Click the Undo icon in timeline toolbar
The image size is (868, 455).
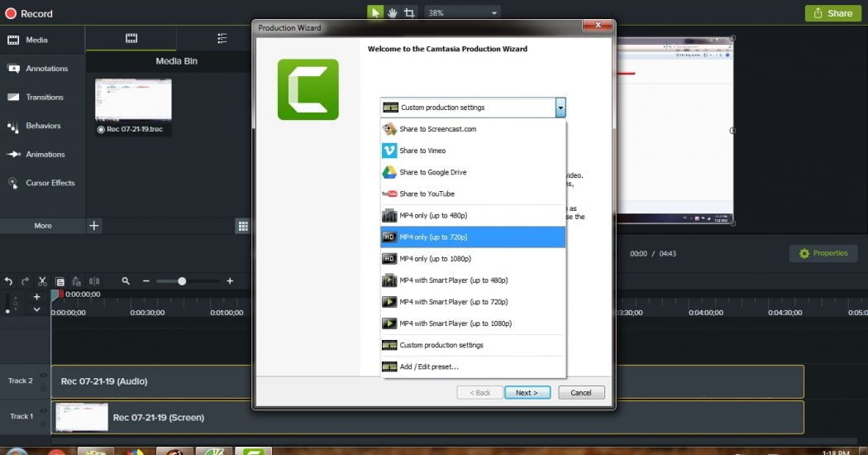click(8, 281)
